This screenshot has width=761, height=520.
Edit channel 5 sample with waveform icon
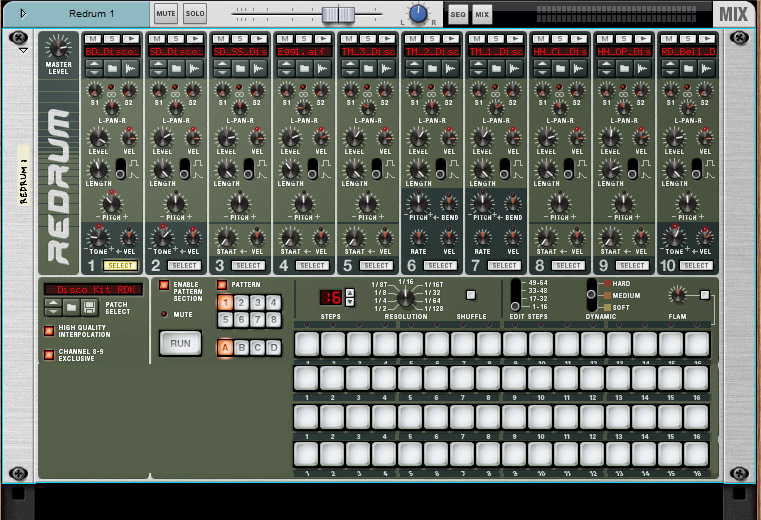pos(387,68)
